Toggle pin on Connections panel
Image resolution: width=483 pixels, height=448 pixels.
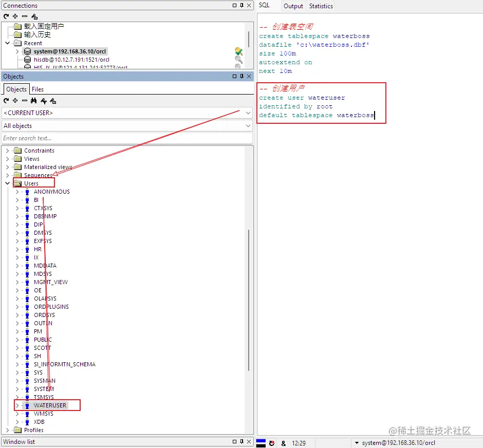coord(242,5)
